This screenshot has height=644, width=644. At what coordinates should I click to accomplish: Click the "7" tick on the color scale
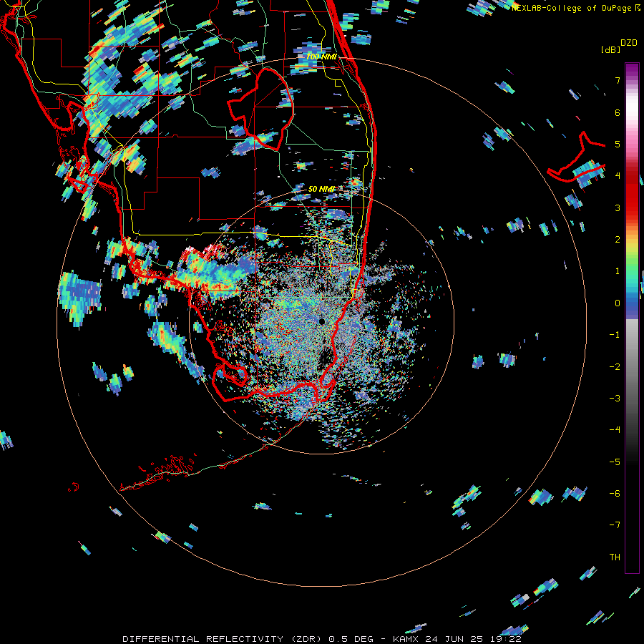(x=618, y=80)
